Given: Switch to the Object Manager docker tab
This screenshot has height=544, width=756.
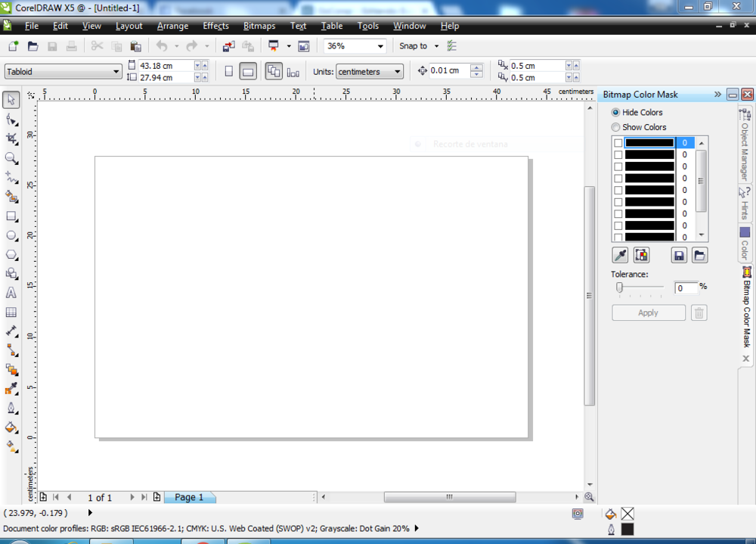Looking at the screenshot, I should (x=745, y=145).
